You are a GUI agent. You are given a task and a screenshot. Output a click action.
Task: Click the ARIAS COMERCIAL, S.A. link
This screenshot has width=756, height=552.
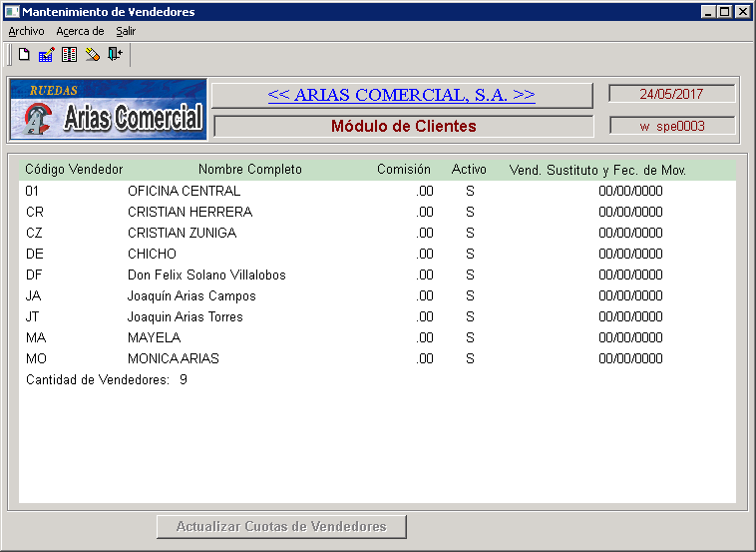point(402,95)
